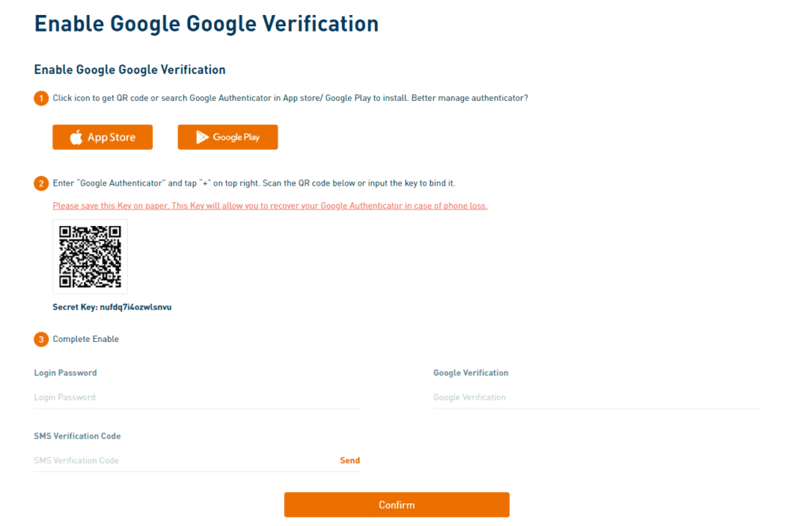Click the Apple logo on the App Store button
The height and width of the screenshot is (526, 812).
click(76, 137)
